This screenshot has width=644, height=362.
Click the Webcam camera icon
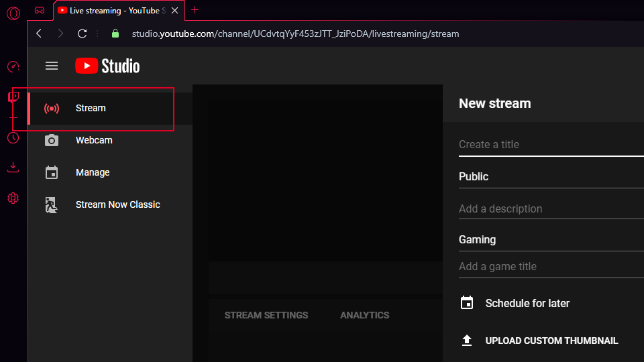pyautogui.click(x=52, y=140)
